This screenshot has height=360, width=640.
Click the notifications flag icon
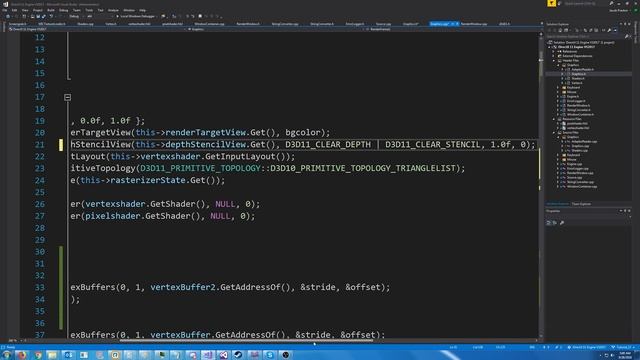pos(551,3)
